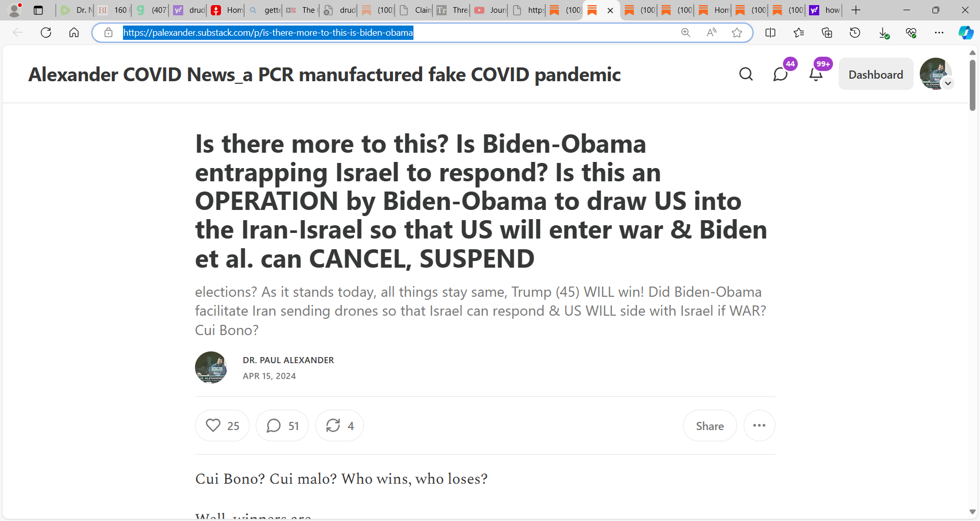
Task: Like the post with the heart icon
Action: (x=222, y=425)
